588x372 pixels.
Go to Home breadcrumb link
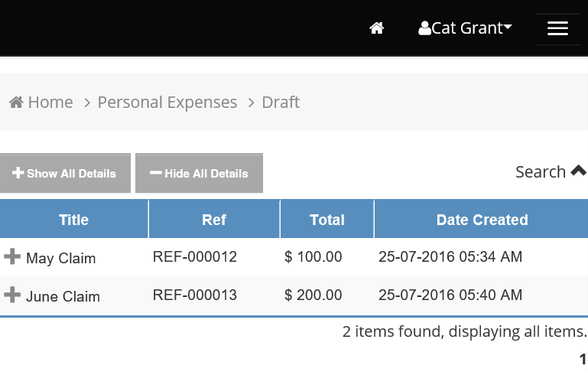(50, 102)
